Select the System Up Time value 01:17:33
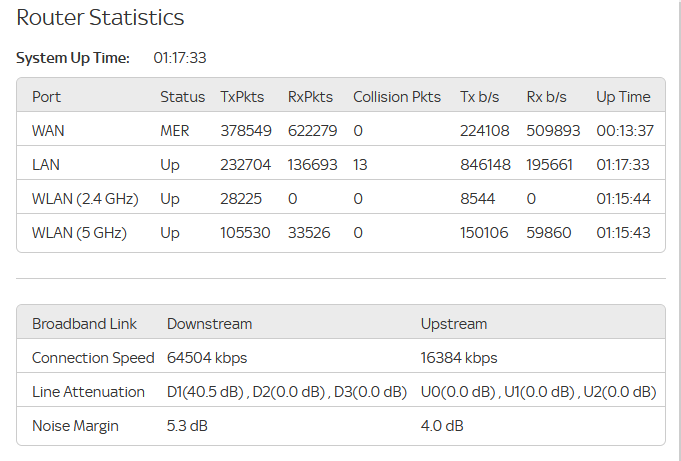Screen dimensions: 681x461 [180, 58]
